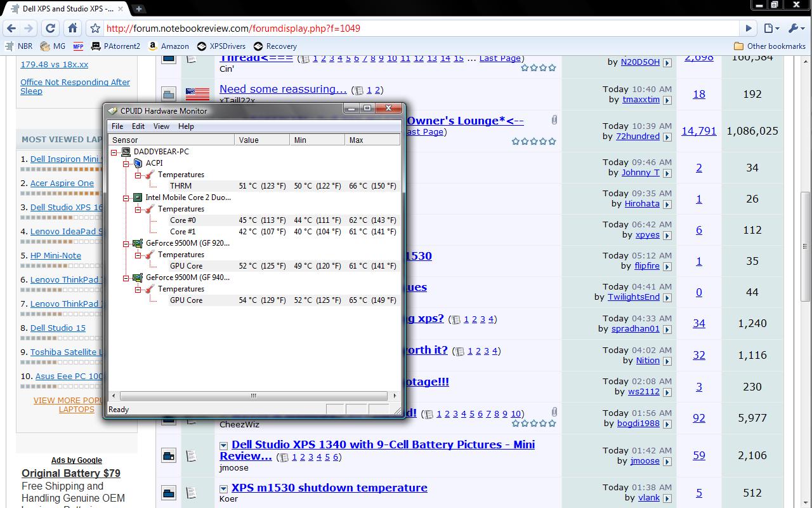
Task: Go to last post by 72hundred
Action: (667, 137)
